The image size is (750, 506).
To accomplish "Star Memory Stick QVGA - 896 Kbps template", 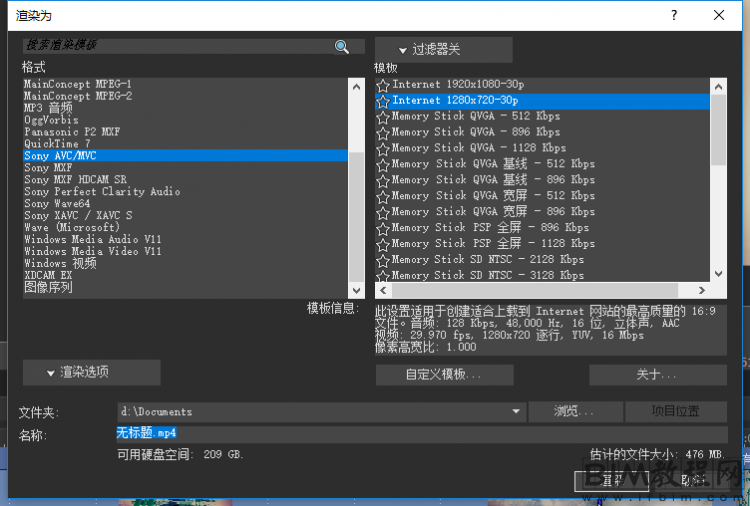I will click(383, 133).
